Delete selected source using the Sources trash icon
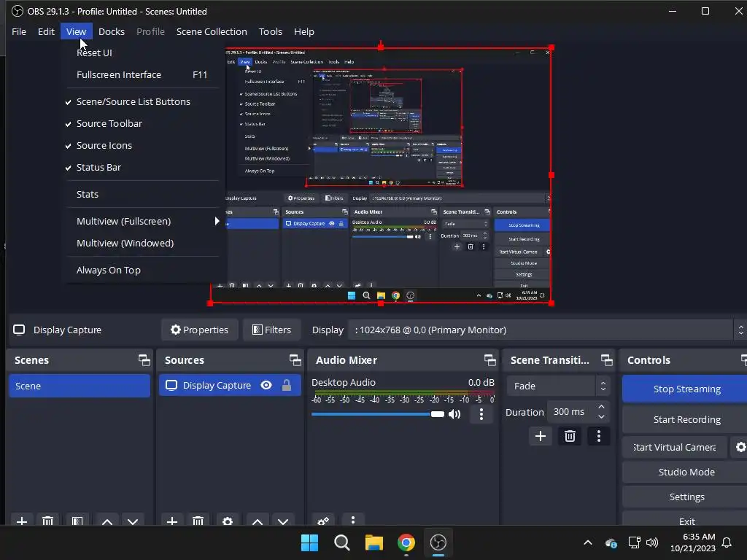Viewport: 747px width, 560px height. point(198,521)
